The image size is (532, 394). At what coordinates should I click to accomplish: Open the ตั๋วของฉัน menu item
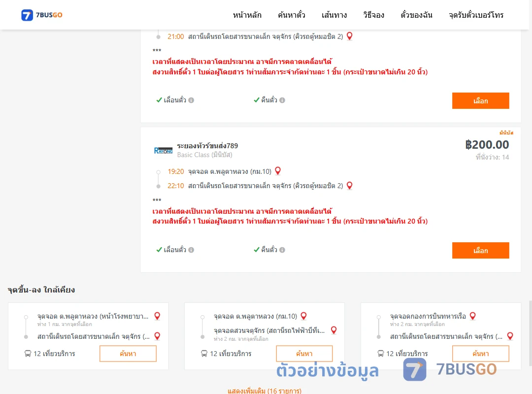click(416, 15)
